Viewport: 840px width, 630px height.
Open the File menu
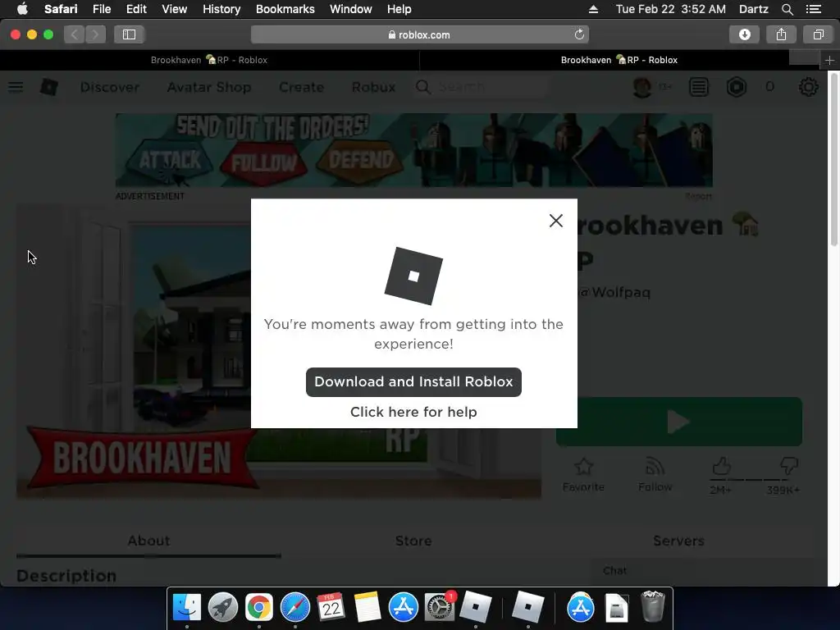[x=101, y=9]
